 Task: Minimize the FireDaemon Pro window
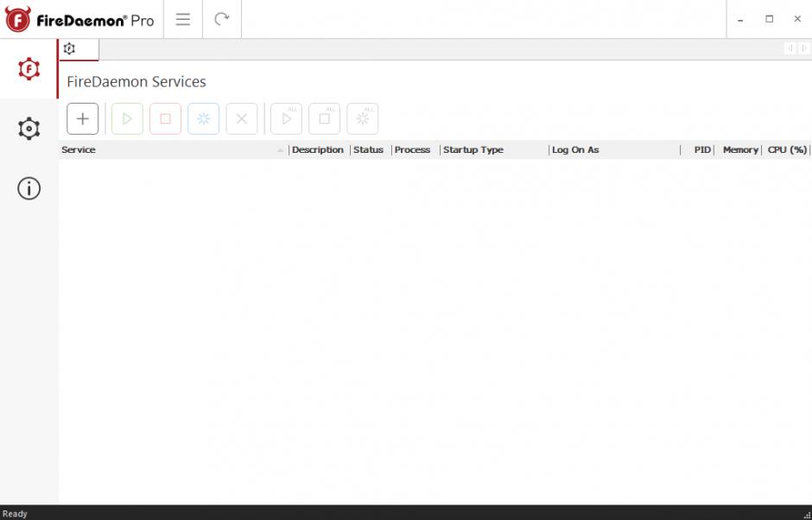tap(740, 20)
